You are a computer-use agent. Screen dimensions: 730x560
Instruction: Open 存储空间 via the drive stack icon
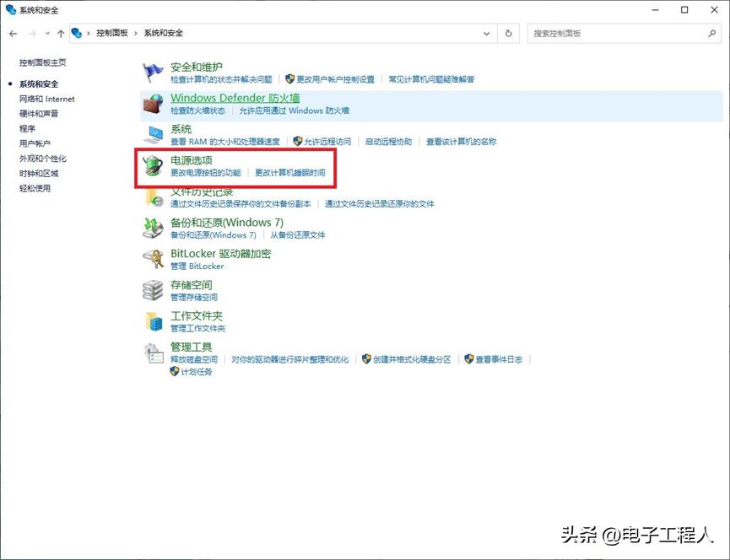tap(154, 290)
